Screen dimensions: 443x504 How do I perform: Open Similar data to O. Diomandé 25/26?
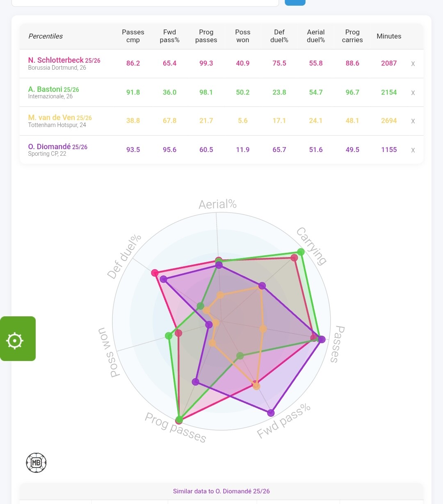tap(221, 491)
